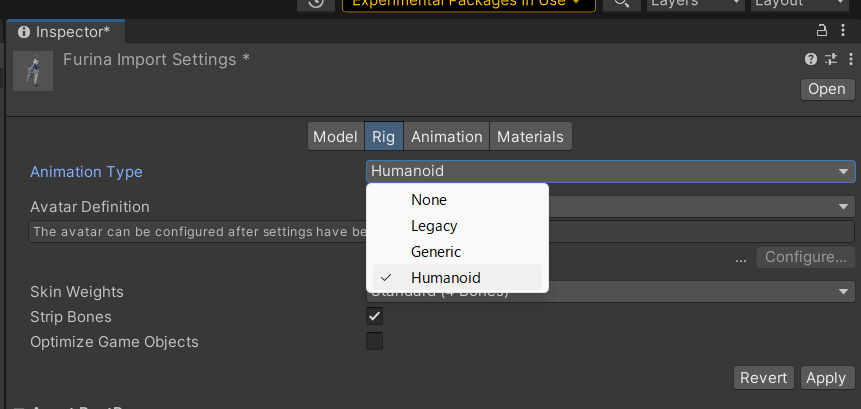The image size is (861, 409).
Task: Open help for Furina Import Settings
Action: [x=810, y=59]
